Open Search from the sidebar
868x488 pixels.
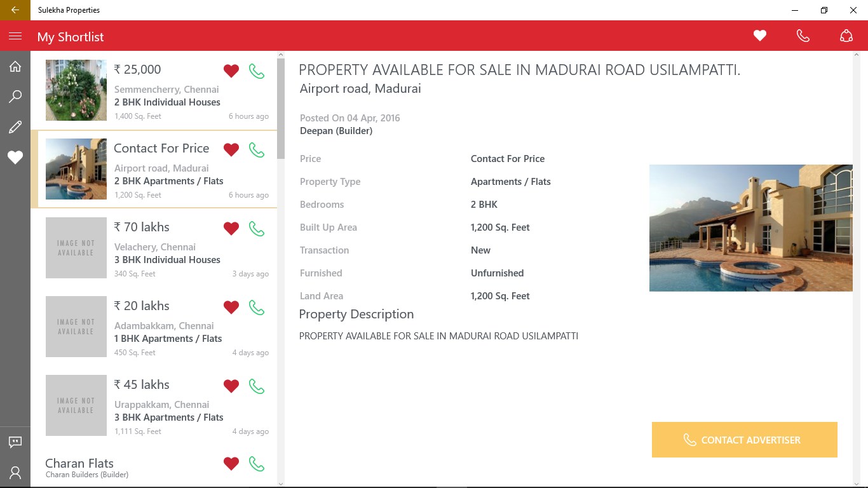(15, 97)
